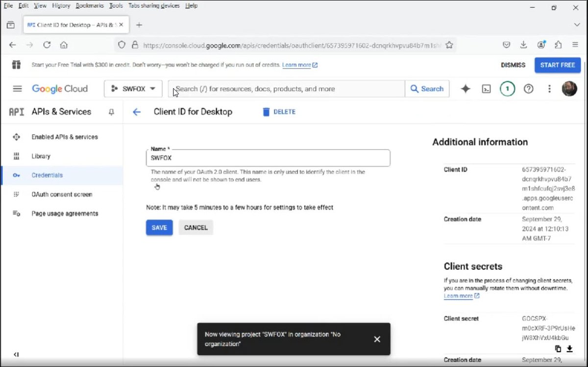Open Save to Pocket icon
Screen dimensions: 588x367
click(507, 45)
